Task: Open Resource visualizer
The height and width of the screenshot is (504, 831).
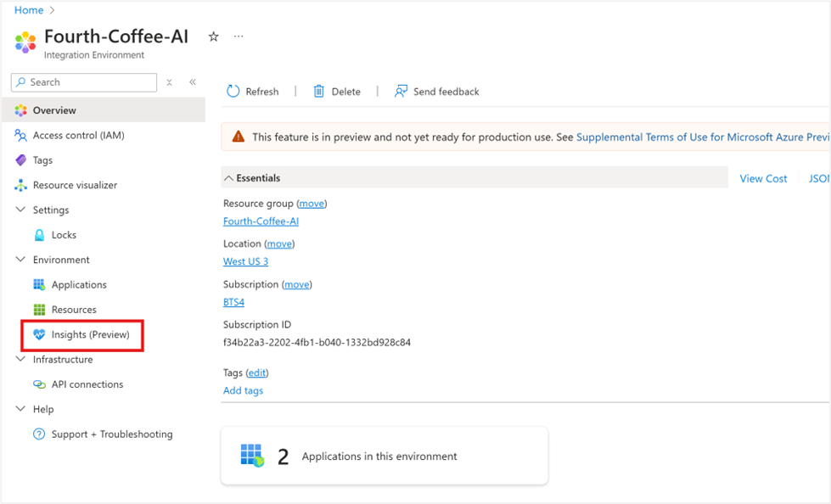Action: tap(75, 185)
